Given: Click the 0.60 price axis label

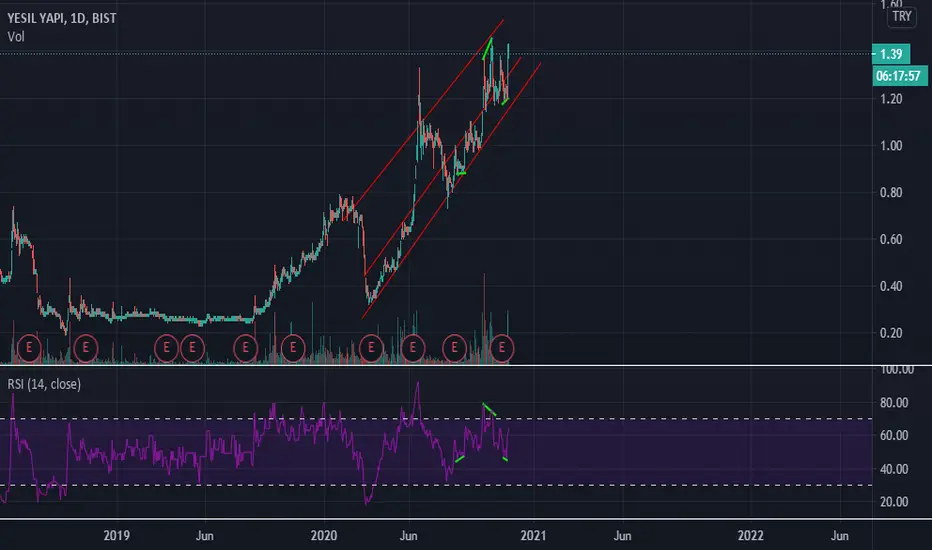Looking at the screenshot, I should pos(891,239).
